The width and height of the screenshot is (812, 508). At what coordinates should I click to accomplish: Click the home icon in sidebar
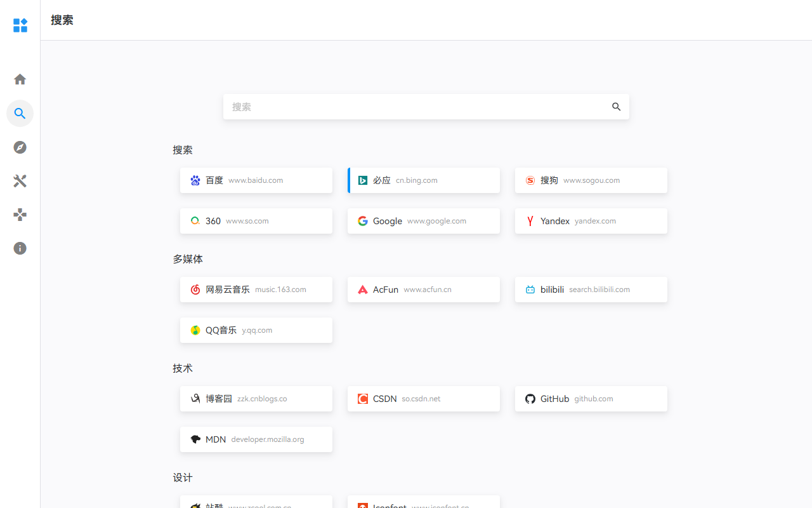tap(20, 79)
